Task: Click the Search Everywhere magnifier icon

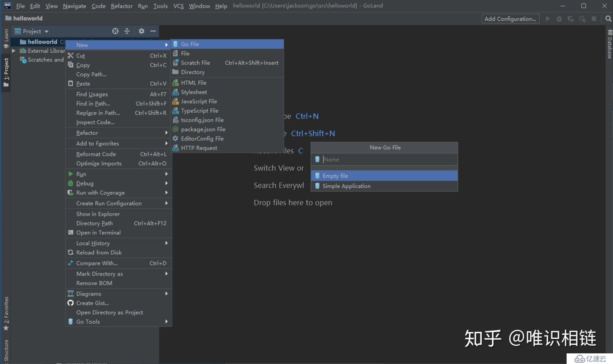Action: click(x=608, y=19)
